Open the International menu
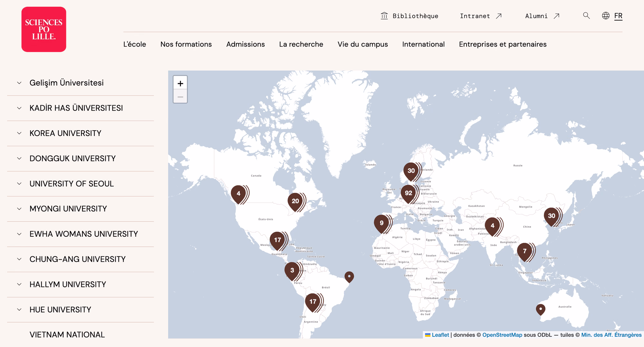 coord(423,44)
